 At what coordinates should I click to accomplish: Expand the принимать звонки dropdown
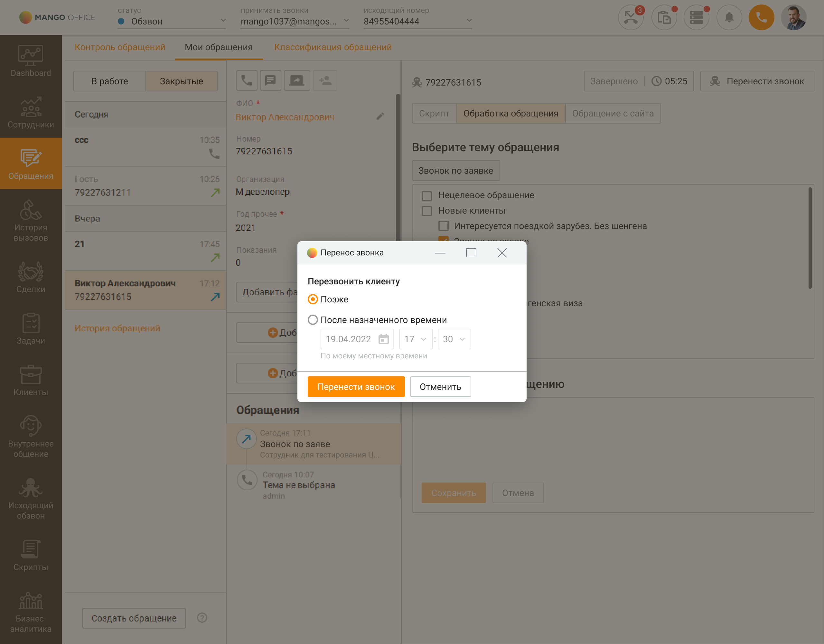click(295, 21)
